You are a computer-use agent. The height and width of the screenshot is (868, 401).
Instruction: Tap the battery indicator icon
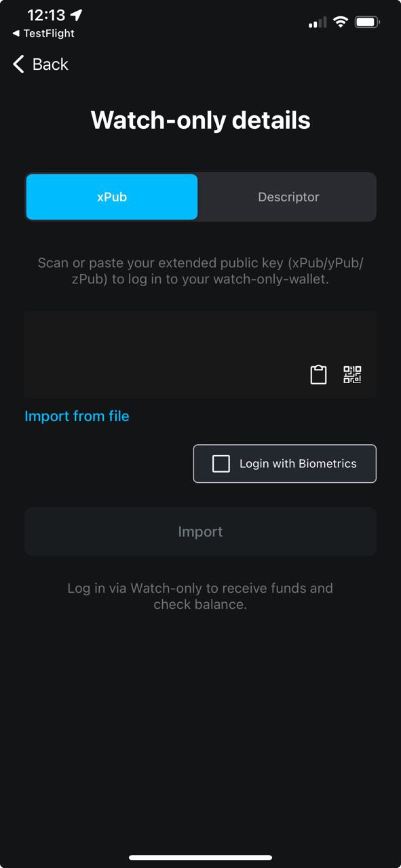(367, 22)
